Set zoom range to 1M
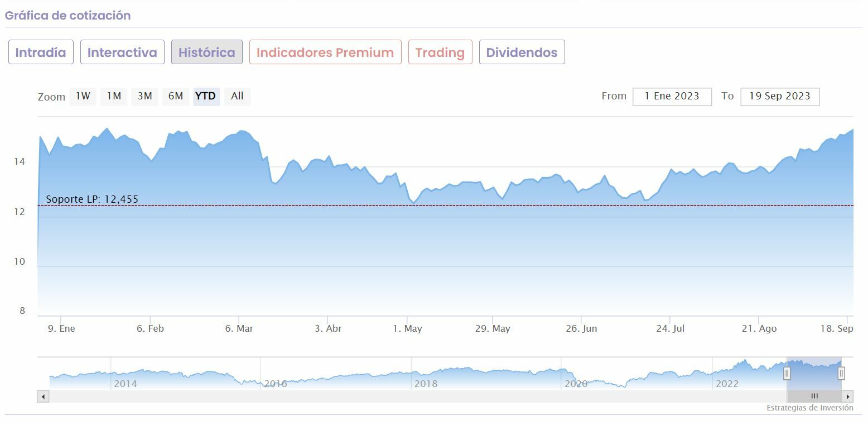The image size is (868, 425). 114,96
